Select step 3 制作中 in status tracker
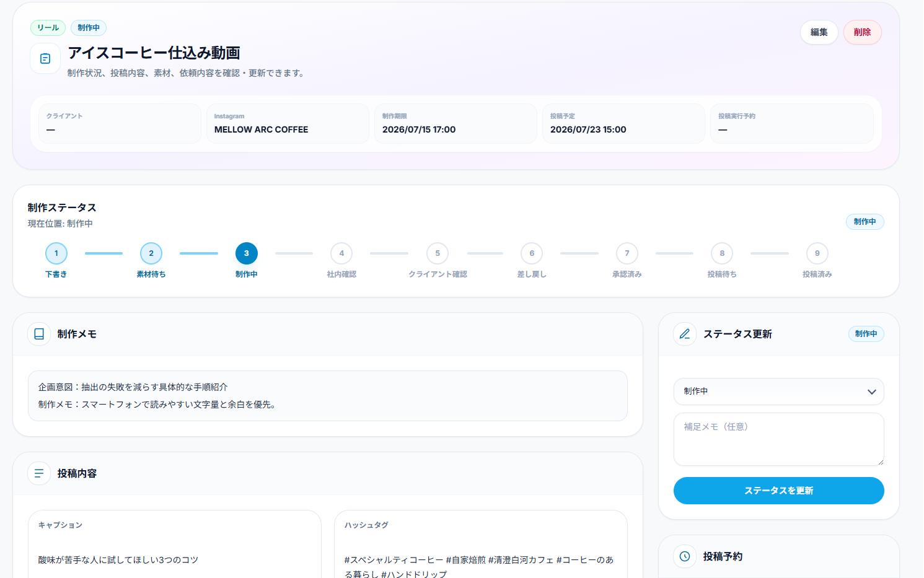This screenshot has width=924, height=578. [247, 253]
